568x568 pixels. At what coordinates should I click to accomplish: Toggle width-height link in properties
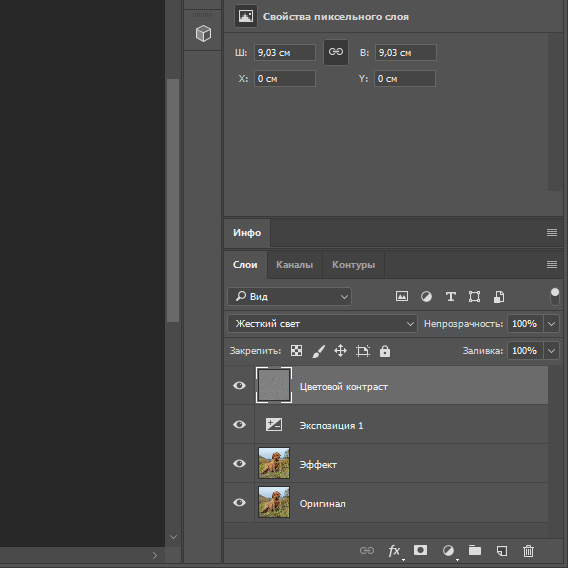pos(336,52)
